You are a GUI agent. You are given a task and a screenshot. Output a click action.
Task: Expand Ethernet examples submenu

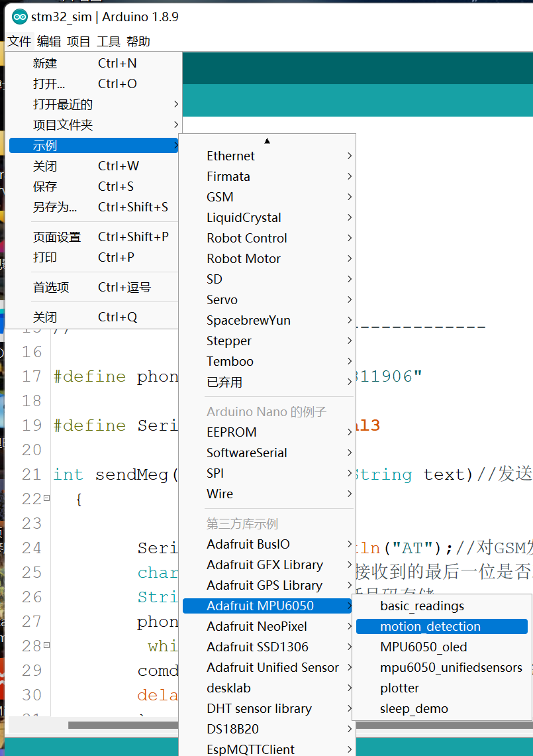pyautogui.click(x=267, y=156)
